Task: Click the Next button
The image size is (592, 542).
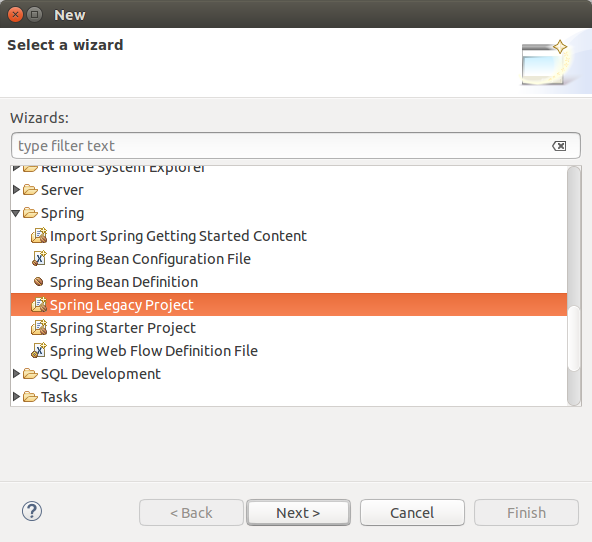Action: 298,513
